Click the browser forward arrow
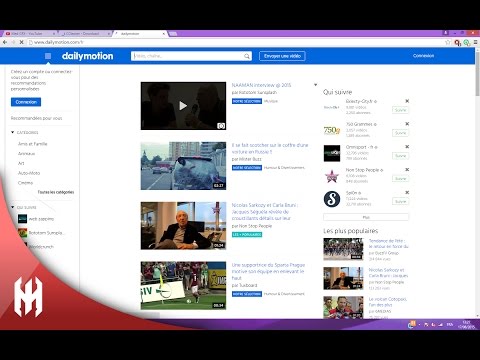The height and width of the screenshot is (360, 480). click(x=13, y=42)
